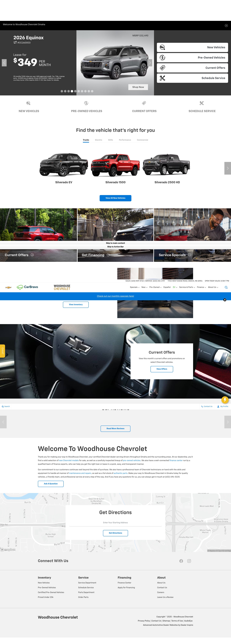Click the View Inventory button
Screen dimensions: 231x644
tap(76, 304)
